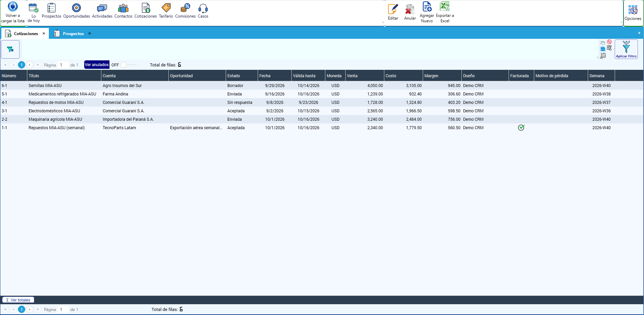
Task: Close the Cotizaciones tab
Action: click(x=44, y=33)
